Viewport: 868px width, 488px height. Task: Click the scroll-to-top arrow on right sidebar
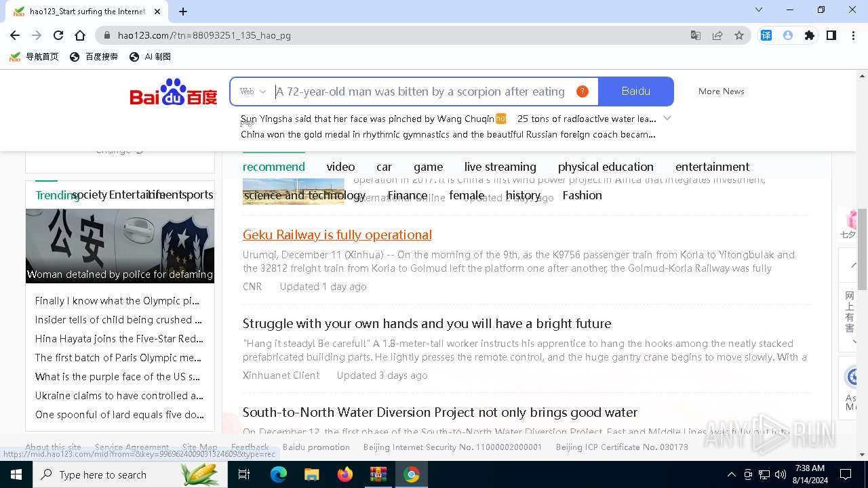click(853, 264)
